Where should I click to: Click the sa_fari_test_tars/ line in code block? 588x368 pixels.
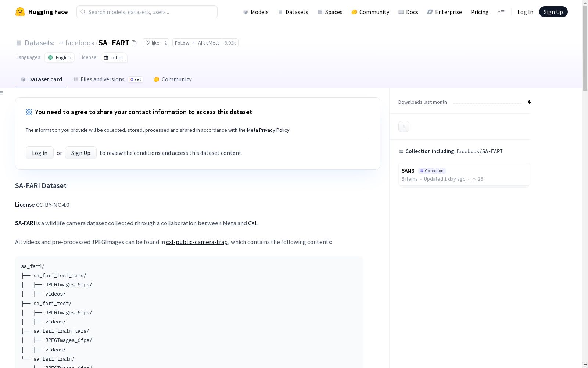(x=60, y=276)
